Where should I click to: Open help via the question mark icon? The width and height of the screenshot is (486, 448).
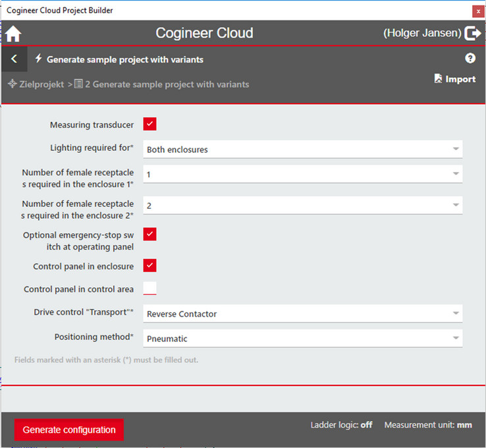(470, 58)
